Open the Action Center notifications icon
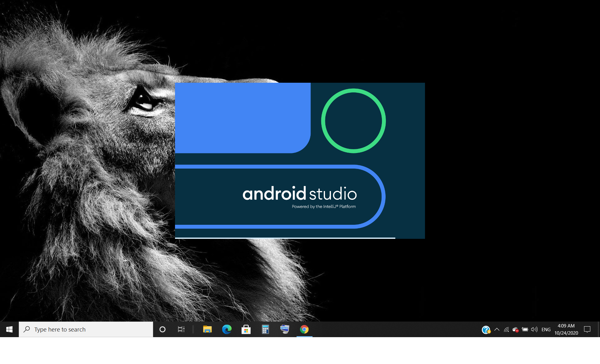600x364 pixels. click(x=587, y=329)
